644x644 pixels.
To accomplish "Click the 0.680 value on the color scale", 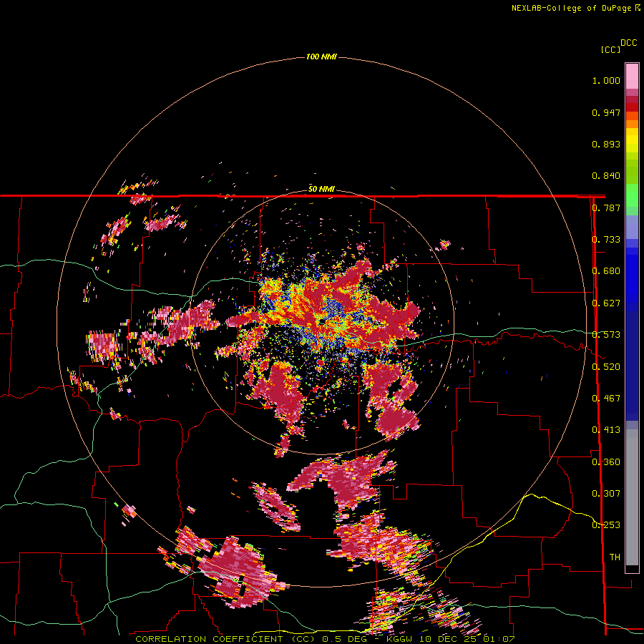I will [x=606, y=271].
